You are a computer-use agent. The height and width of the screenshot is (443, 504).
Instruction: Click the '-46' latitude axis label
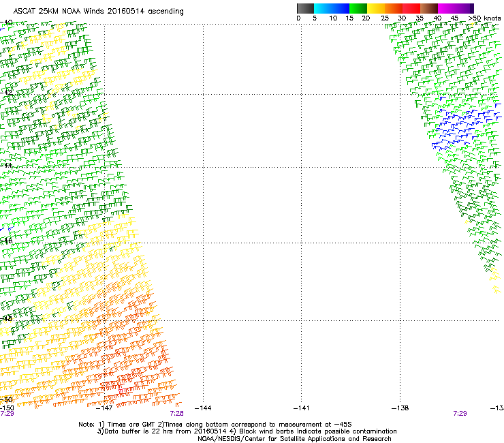point(6,241)
